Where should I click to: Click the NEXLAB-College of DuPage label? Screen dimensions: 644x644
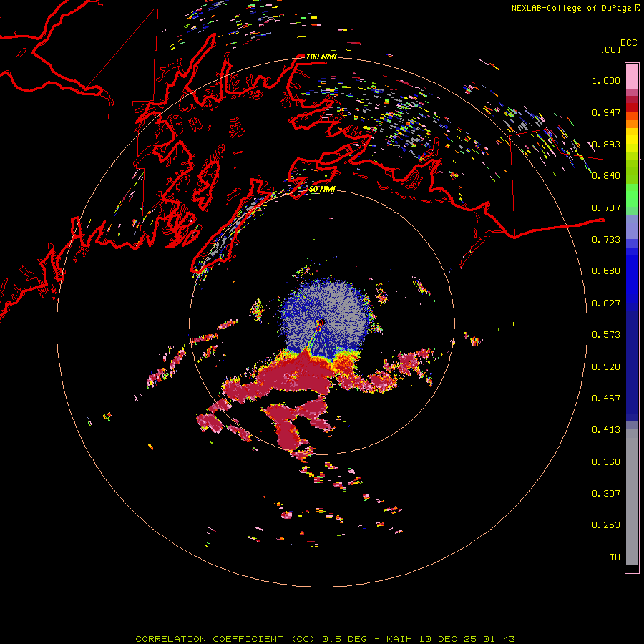(571, 8)
